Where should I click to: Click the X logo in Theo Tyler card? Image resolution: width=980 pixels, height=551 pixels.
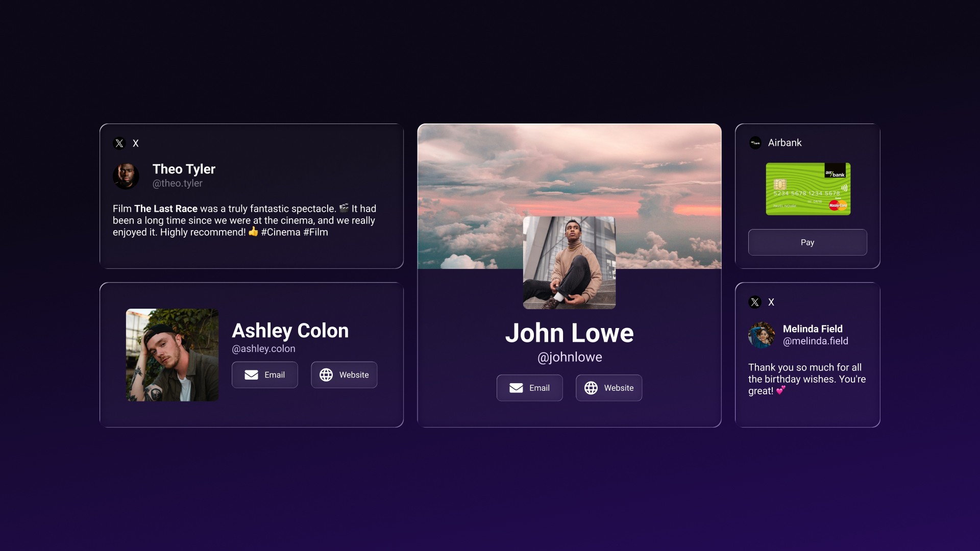[x=119, y=143]
